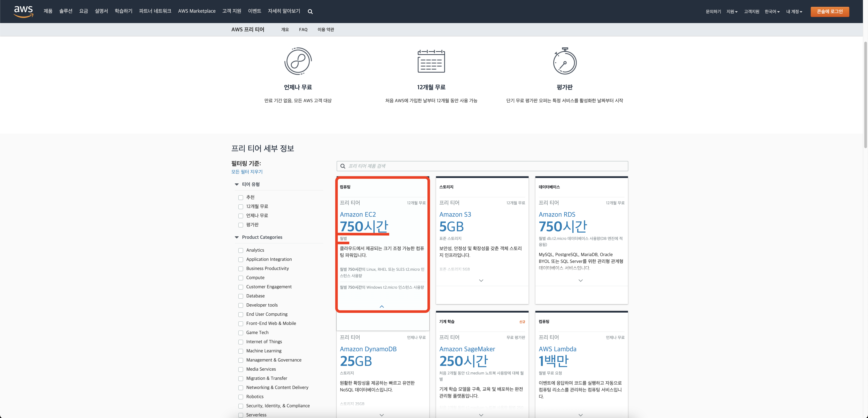The height and width of the screenshot is (418, 868).
Task: Open the 솔루션 menu
Action: [x=66, y=11]
